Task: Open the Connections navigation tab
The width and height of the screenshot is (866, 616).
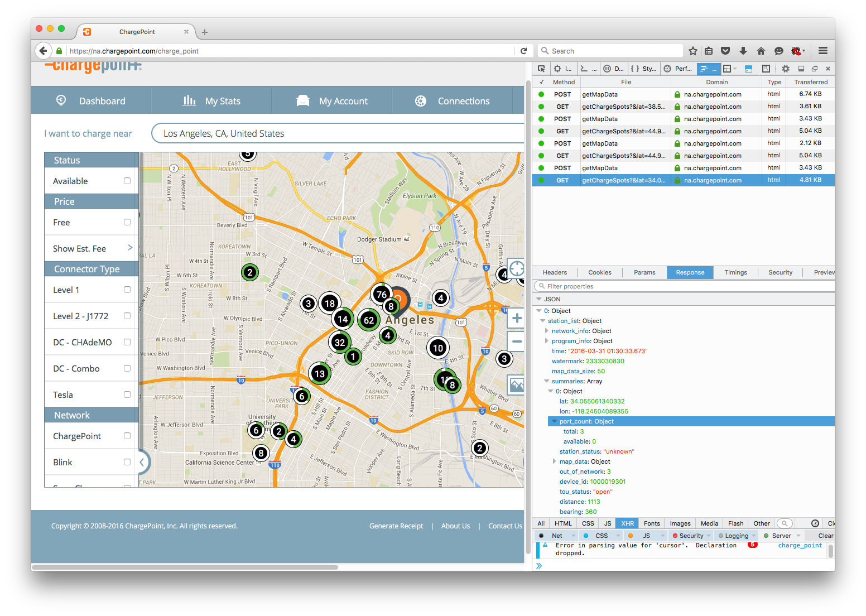Action: click(453, 101)
